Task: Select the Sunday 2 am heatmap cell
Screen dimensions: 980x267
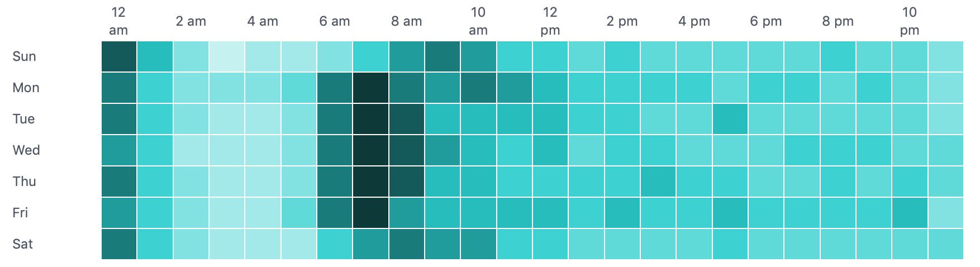Action: tap(191, 56)
